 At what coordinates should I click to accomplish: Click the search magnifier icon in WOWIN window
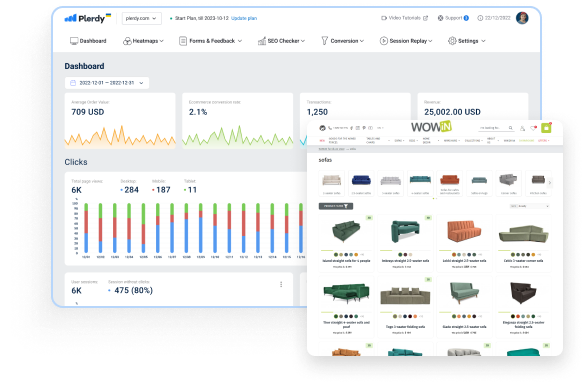pos(511,128)
